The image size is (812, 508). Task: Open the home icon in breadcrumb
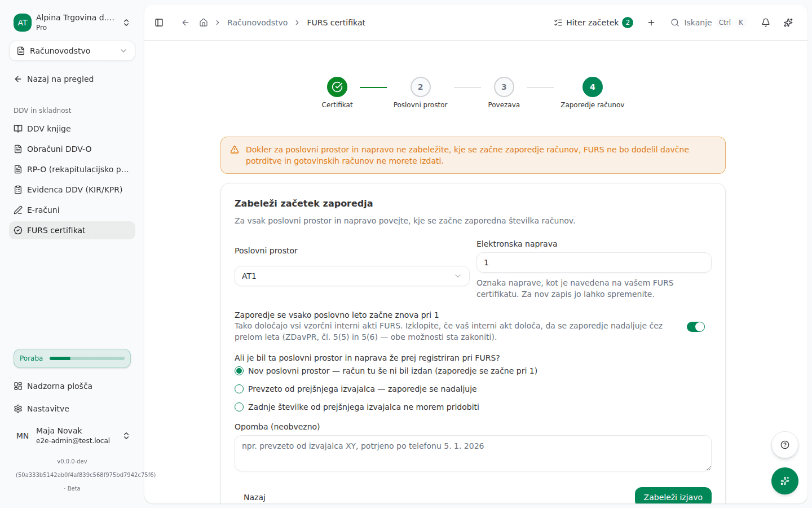(204, 23)
